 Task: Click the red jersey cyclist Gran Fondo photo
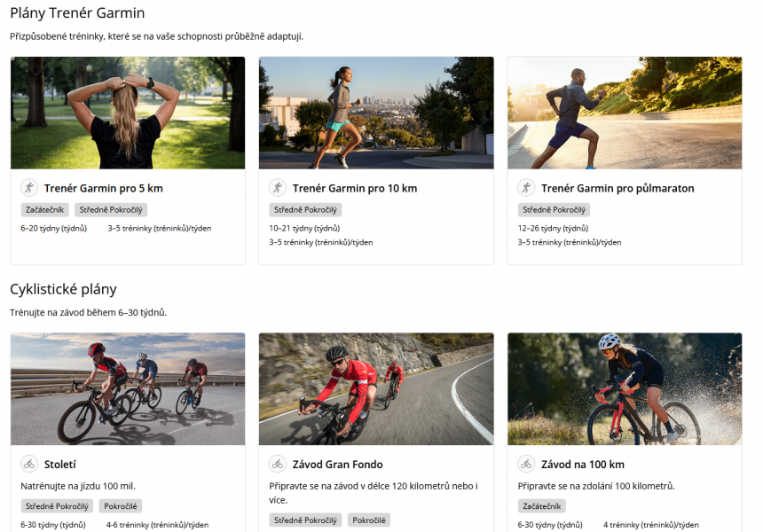click(x=376, y=388)
